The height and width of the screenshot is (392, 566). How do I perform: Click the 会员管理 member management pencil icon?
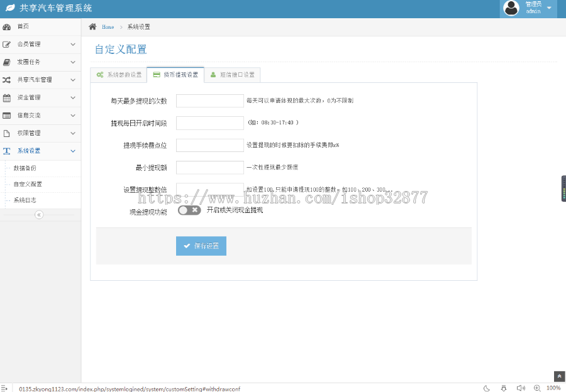pyautogui.click(x=8, y=45)
